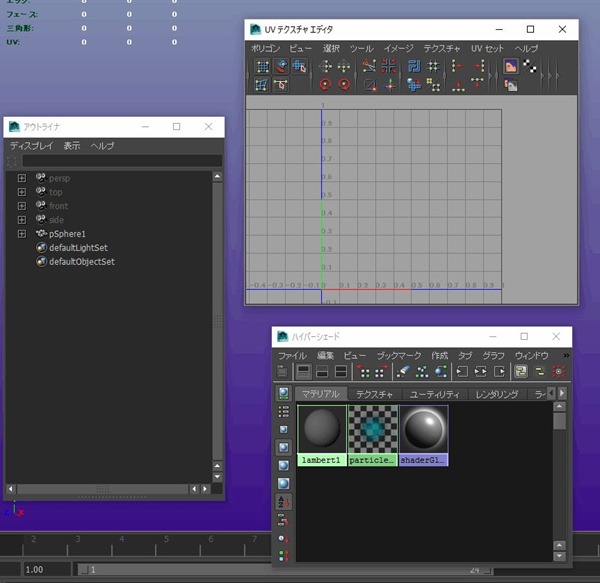This screenshot has height=583, width=600.
Task: Click the list view icon in Hypershade sidebar
Action: [284, 411]
